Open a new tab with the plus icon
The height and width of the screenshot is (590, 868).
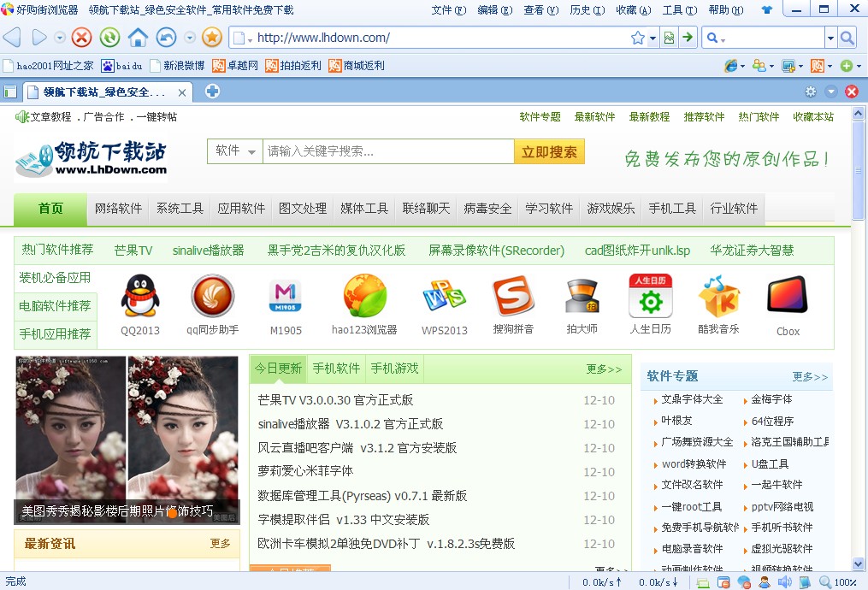212,91
